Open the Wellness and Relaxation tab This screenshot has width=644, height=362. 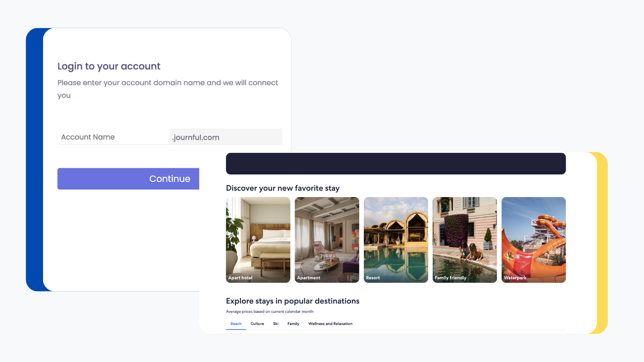coord(330,324)
